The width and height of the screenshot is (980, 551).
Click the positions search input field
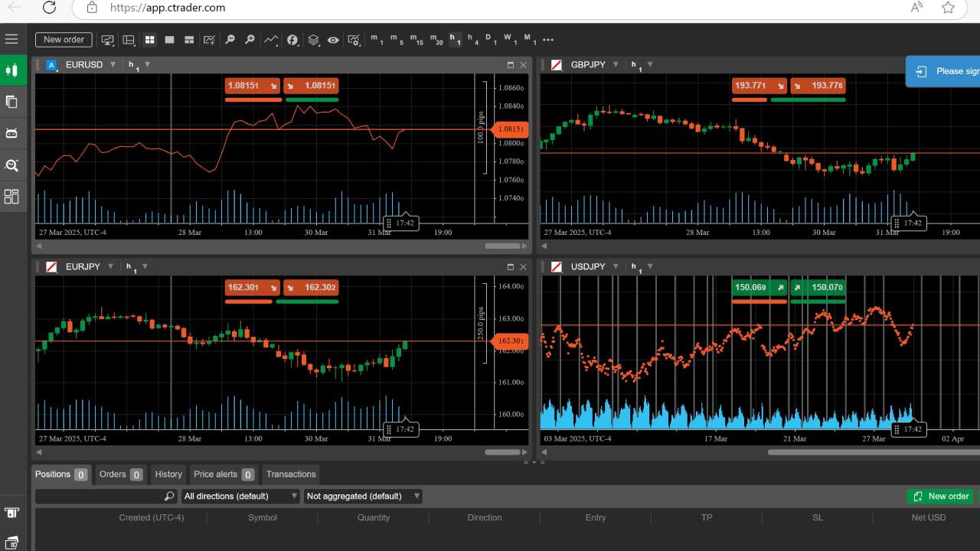pos(100,496)
